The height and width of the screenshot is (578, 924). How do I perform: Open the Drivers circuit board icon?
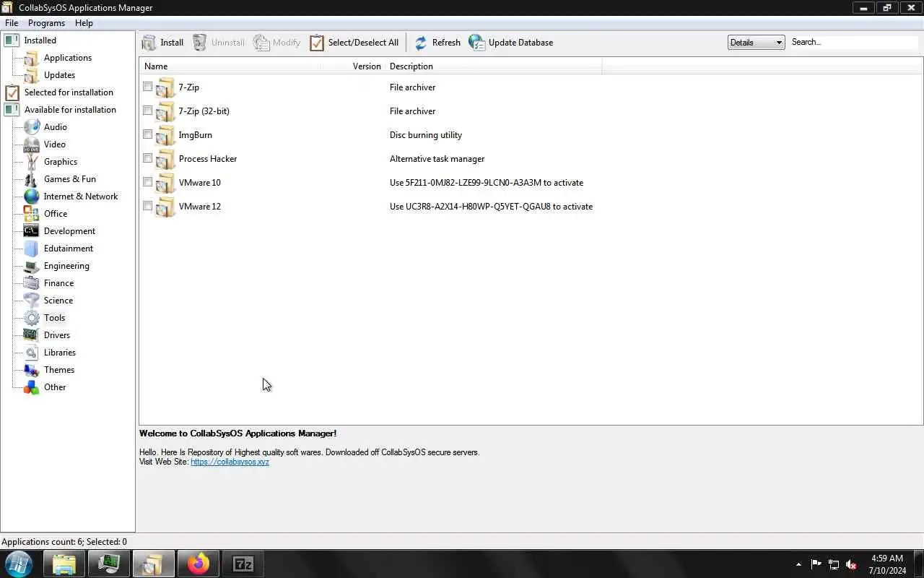pos(32,335)
